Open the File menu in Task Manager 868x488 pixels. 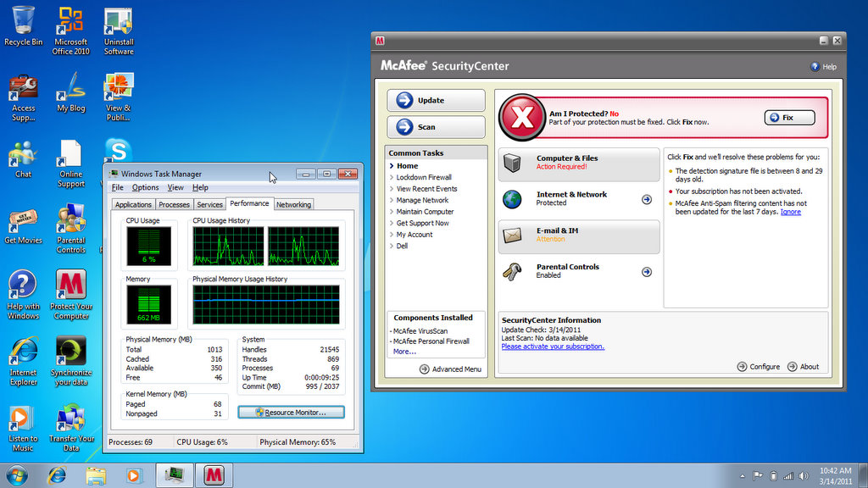(x=117, y=187)
